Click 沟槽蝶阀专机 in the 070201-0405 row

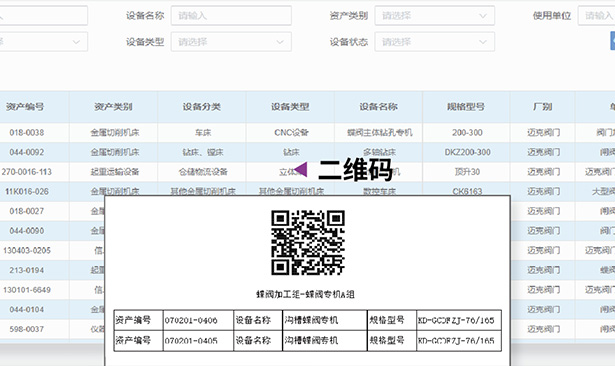pos(311,341)
